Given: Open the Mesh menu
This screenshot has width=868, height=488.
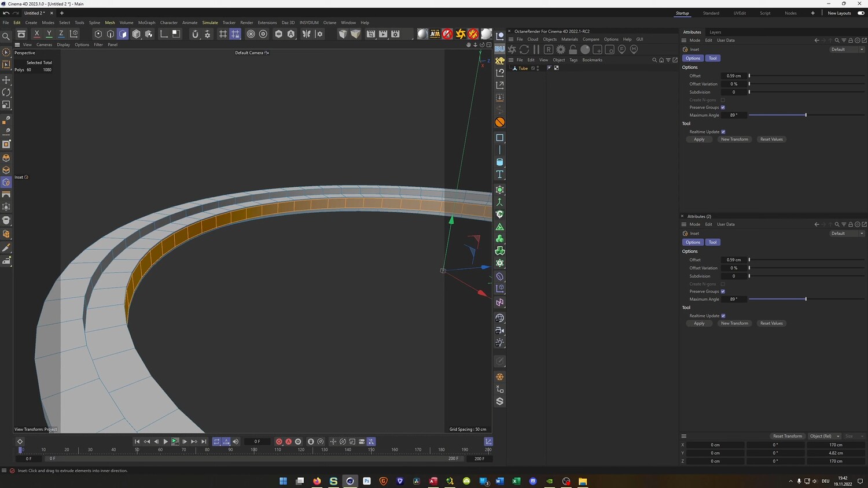Looking at the screenshot, I should (x=110, y=23).
